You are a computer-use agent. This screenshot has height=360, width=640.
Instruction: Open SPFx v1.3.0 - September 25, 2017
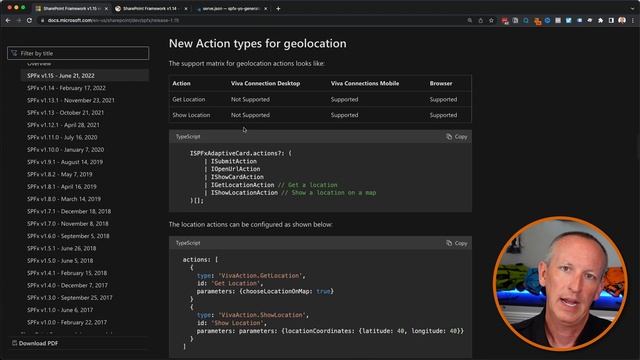pos(69,298)
